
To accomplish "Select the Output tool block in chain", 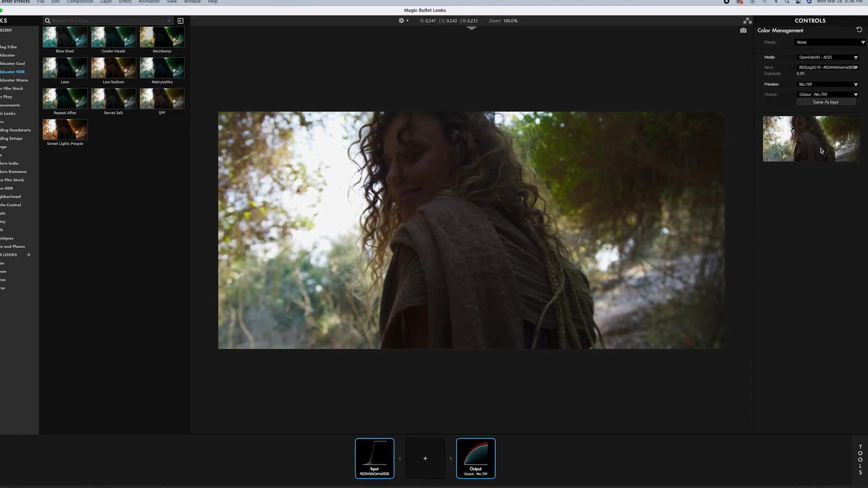I will (x=476, y=458).
